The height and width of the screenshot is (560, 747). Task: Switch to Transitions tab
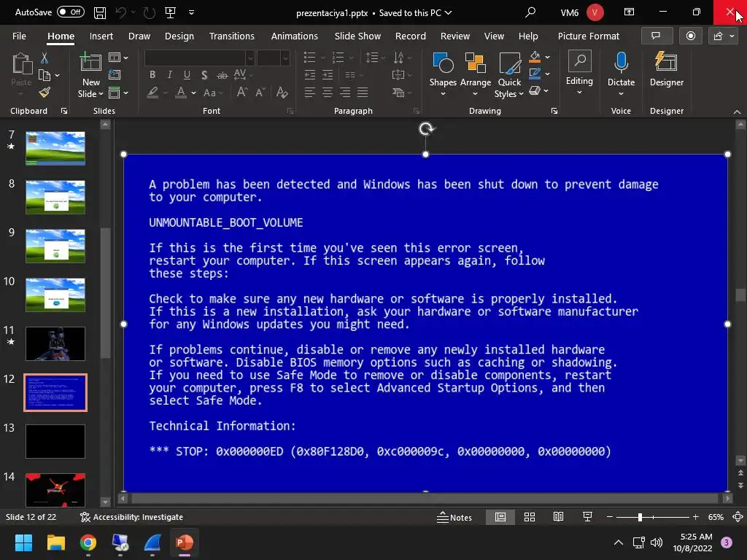231,36
